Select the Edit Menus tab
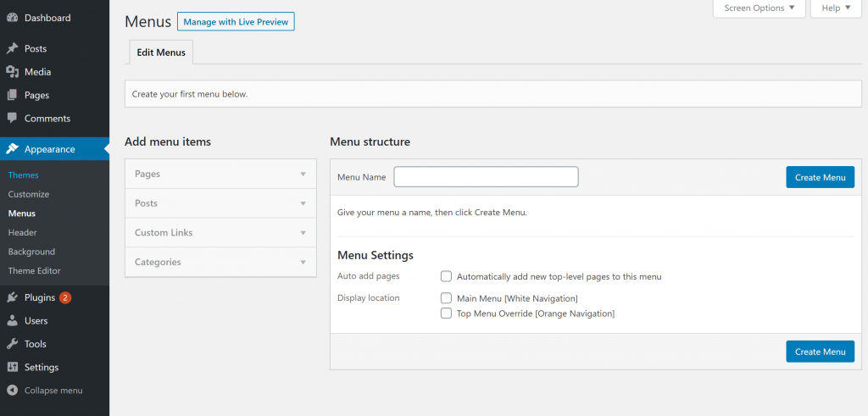Image resolution: width=868 pixels, height=416 pixels. pyautogui.click(x=161, y=53)
